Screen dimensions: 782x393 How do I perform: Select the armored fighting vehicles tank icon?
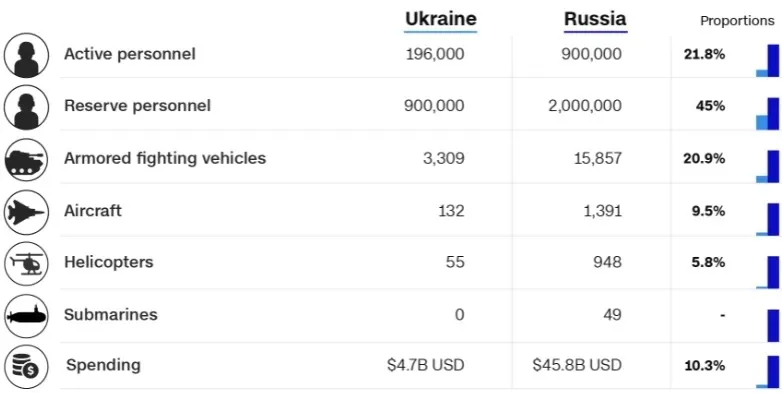point(26,160)
